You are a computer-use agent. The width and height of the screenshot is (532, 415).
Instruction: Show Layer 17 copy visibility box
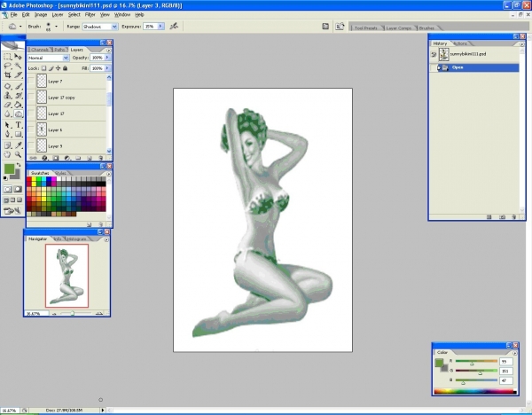click(31, 98)
